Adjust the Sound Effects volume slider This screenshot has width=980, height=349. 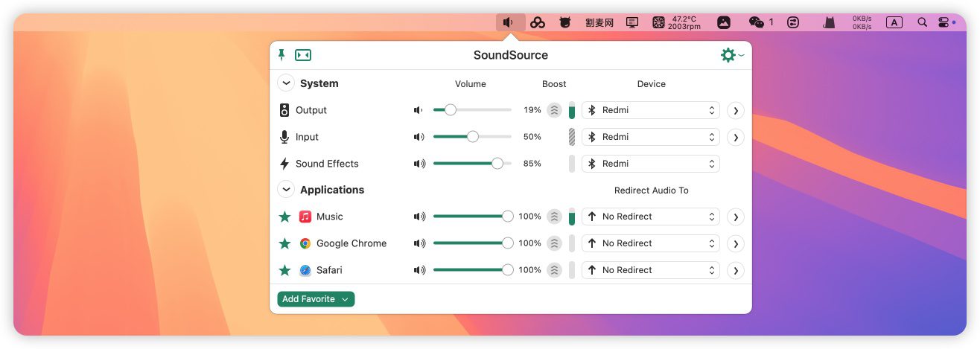[472, 164]
